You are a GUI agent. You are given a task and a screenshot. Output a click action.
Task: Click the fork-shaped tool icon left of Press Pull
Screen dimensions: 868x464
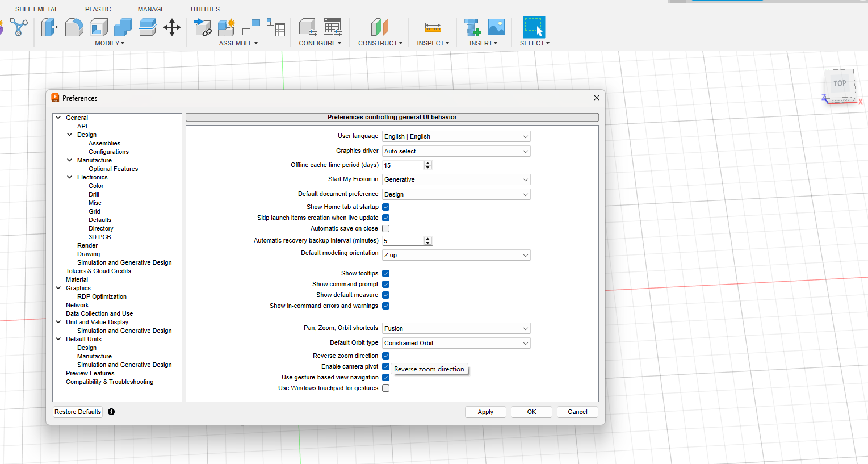pyautogui.click(x=19, y=27)
